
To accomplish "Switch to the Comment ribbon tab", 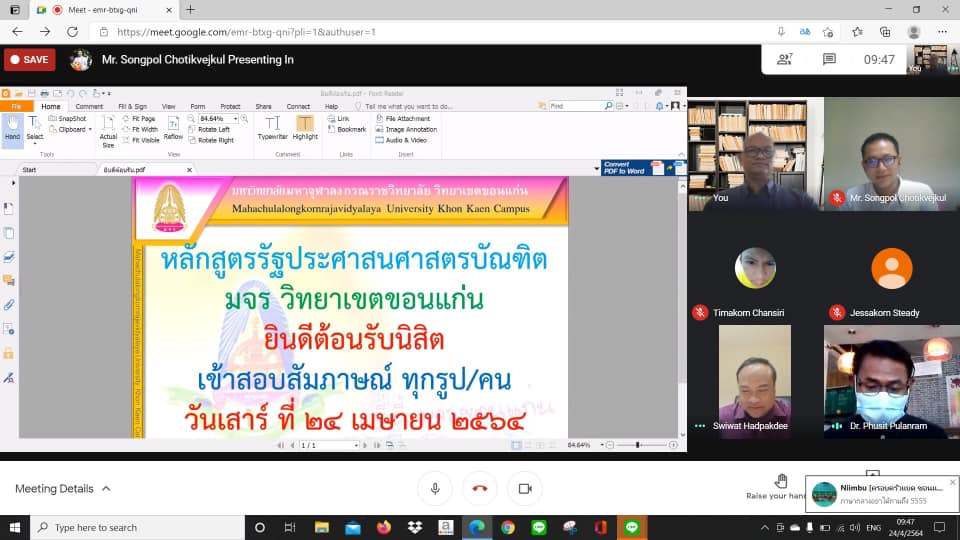I will 89,107.
